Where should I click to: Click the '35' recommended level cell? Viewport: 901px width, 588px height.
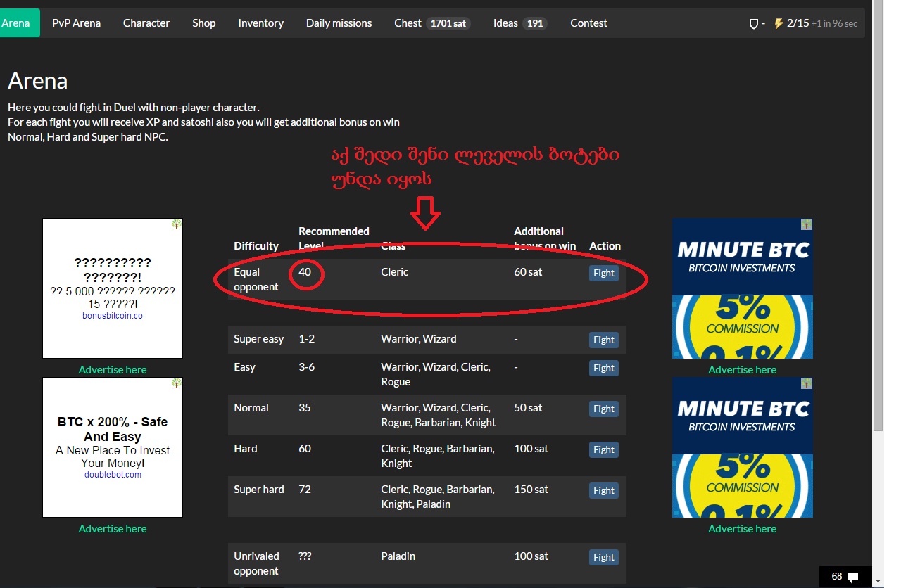click(x=305, y=408)
